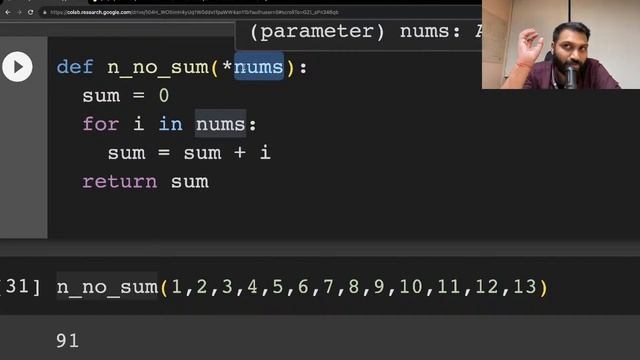Screen dimensions: 640x360
Task: Click argument 13 in the function call
Action: click(x=524, y=287)
